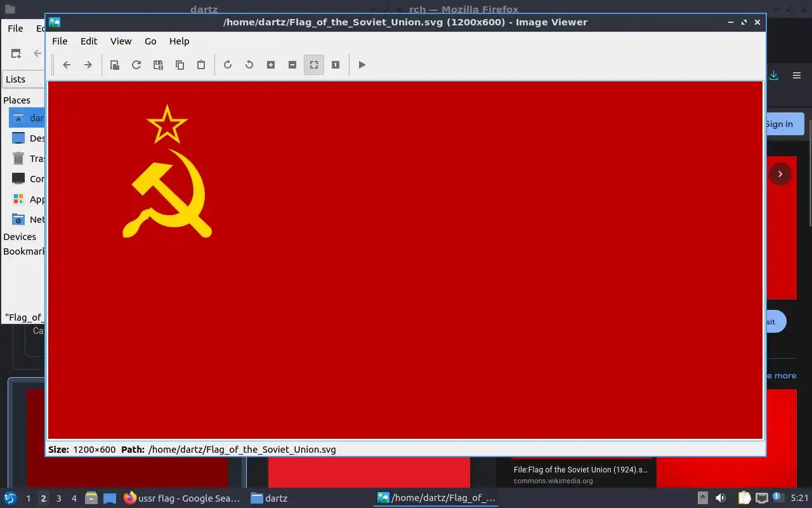Click the network tray icon
Image resolution: width=812 pixels, height=508 pixels.
[762, 498]
